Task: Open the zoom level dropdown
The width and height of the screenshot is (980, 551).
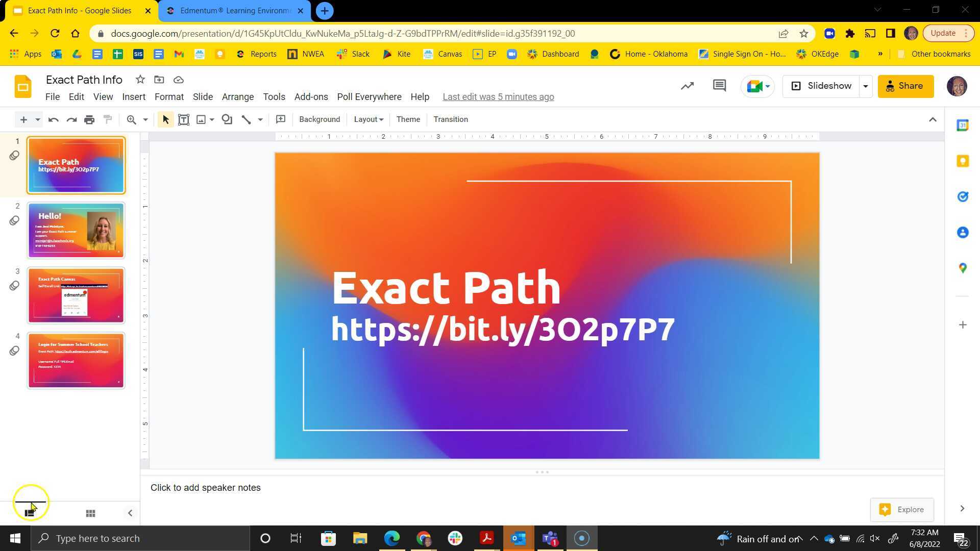Action: tap(144, 119)
